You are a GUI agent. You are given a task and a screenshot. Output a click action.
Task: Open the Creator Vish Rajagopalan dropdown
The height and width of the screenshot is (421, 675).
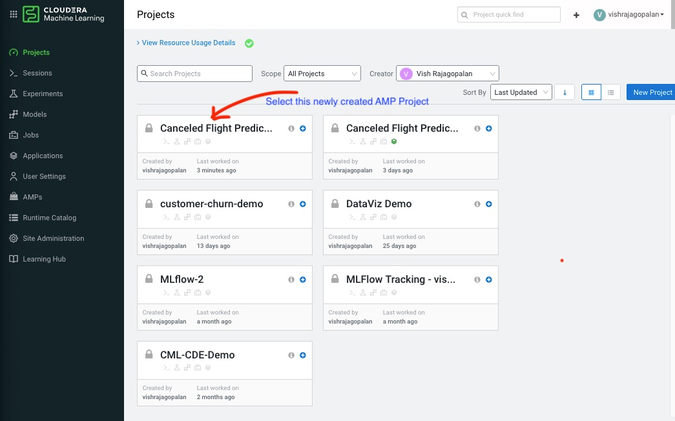tap(447, 74)
